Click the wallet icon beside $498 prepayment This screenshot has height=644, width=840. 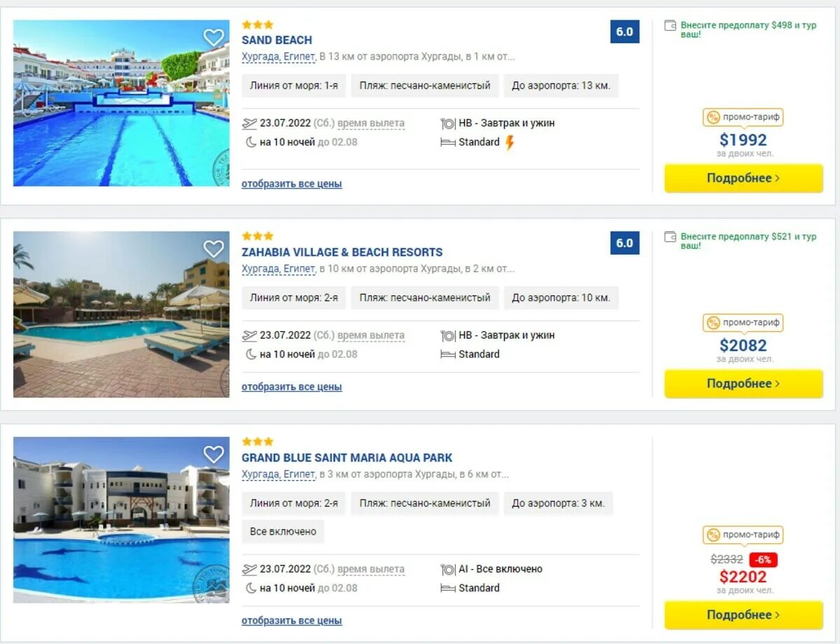670,25
